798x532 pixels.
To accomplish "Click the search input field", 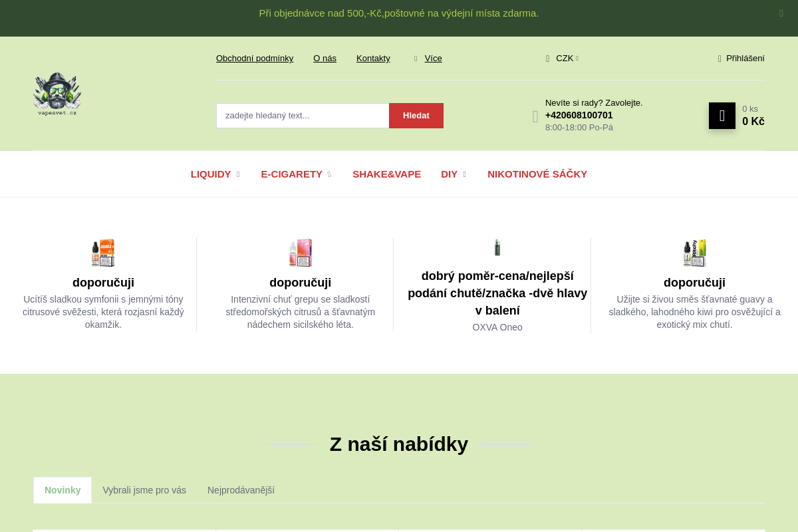I will [303, 116].
